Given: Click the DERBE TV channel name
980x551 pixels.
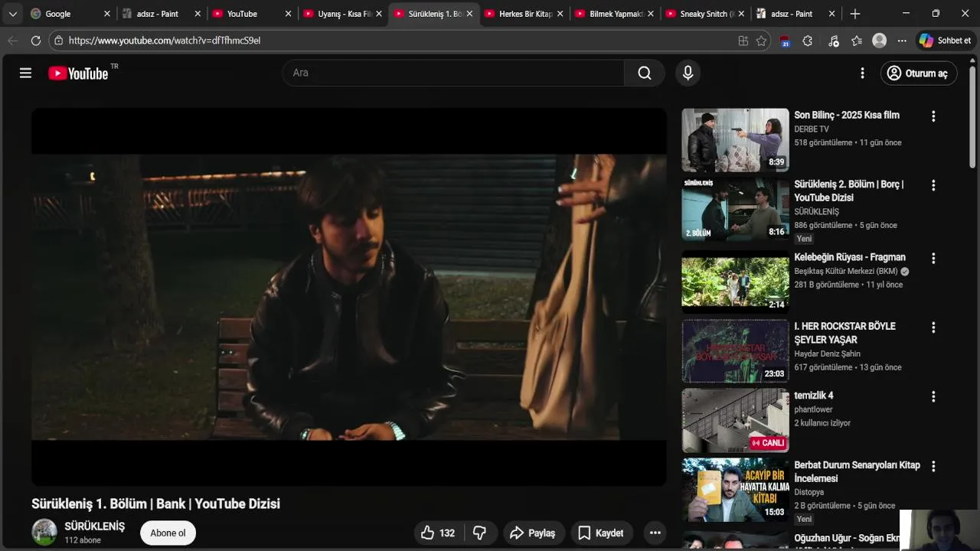Looking at the screenshot, I should pos(812,129).
